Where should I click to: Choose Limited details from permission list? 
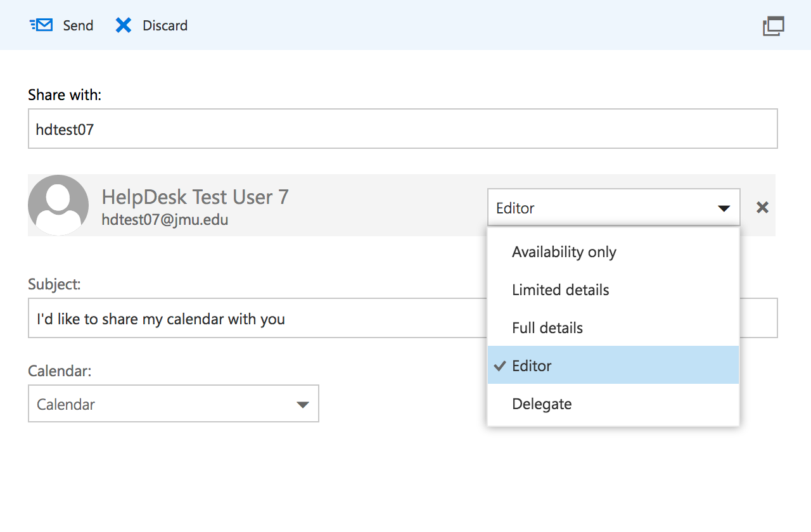[x=560, y=290]
